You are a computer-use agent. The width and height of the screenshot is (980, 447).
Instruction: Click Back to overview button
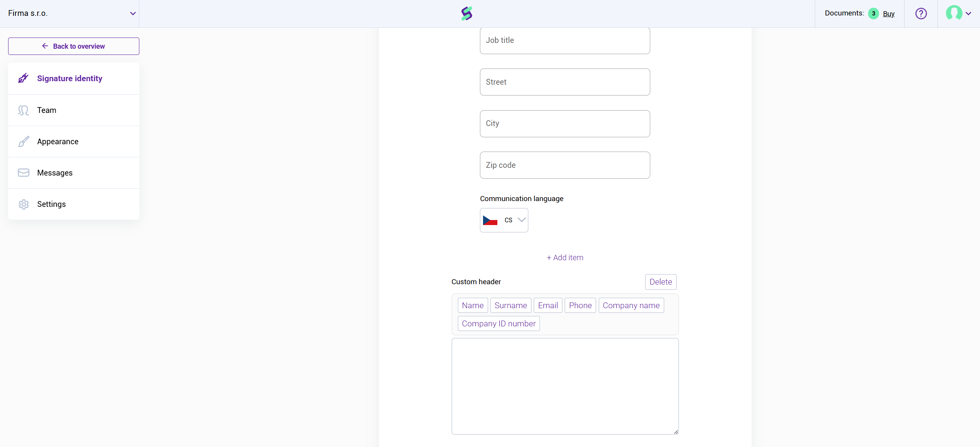(x=74, y=46)
